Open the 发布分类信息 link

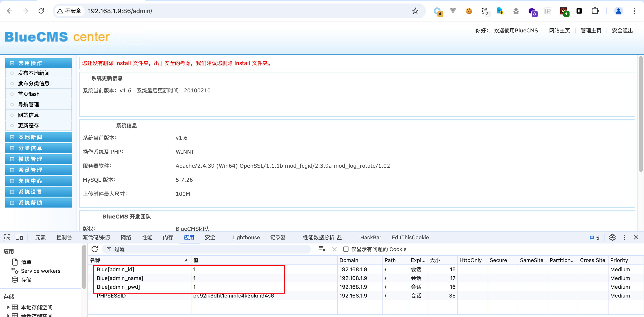pos(34,83)
